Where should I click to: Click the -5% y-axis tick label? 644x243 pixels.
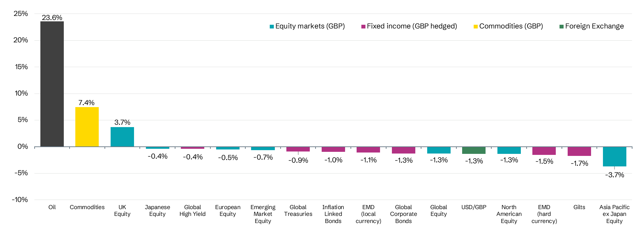pyautogui.click(x=21, y=173)
